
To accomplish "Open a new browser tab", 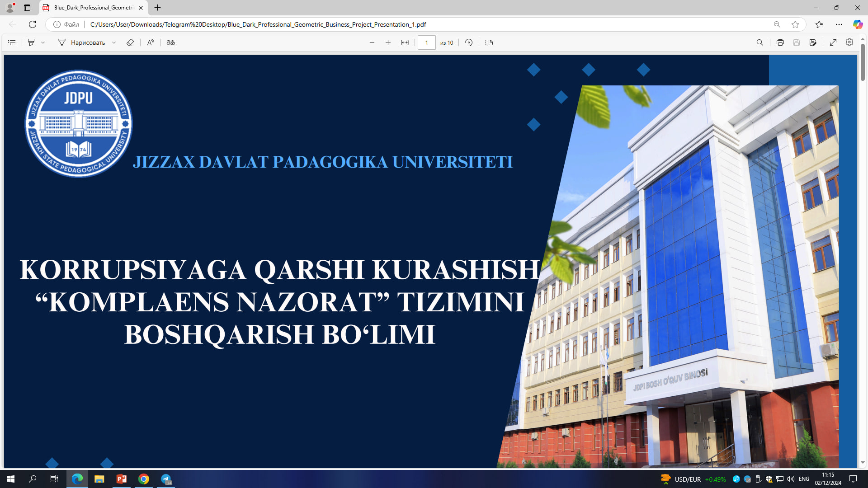I will (x=157, y=8).
